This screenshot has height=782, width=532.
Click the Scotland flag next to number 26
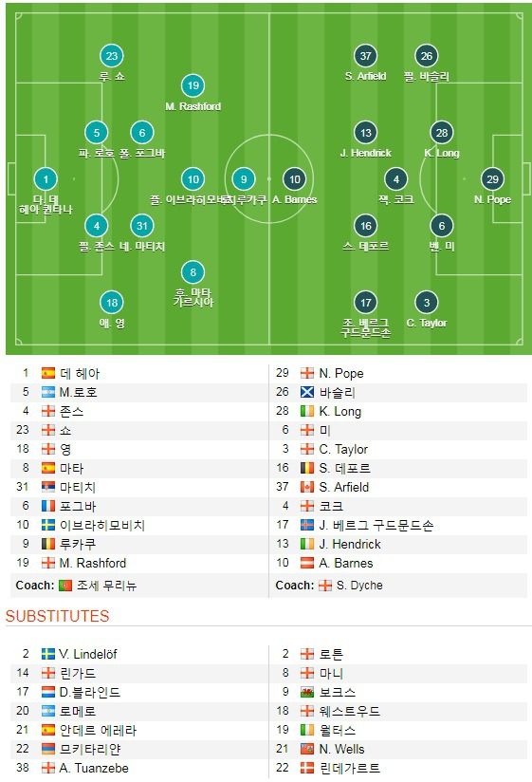pos(307,392)
